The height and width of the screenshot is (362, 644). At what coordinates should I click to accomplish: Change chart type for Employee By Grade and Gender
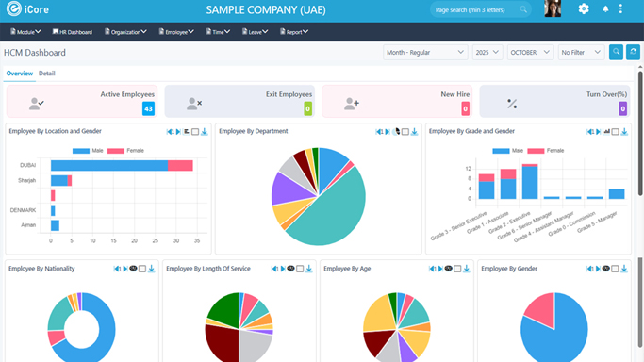pos(606,131)
